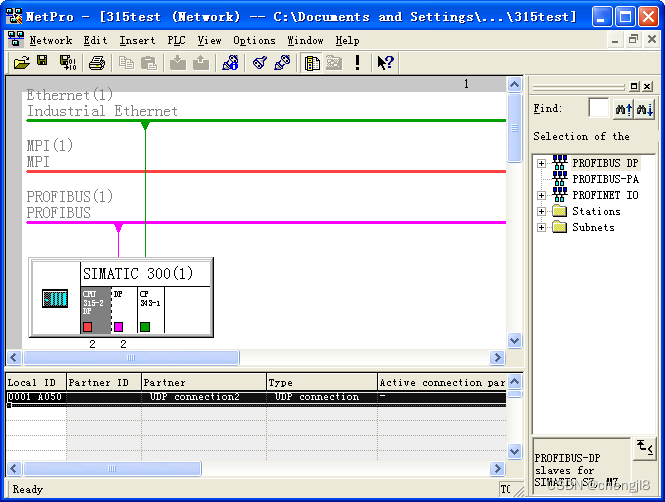Screen dimensions: 665x502
Task: Select the CP 343-1 module
Action: [151, 310]
